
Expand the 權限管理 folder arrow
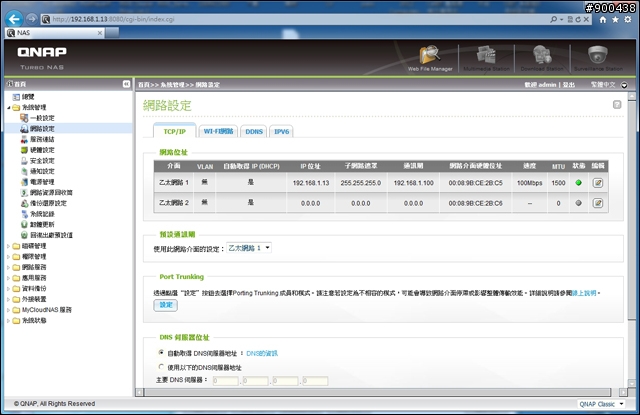pos(9,257)
